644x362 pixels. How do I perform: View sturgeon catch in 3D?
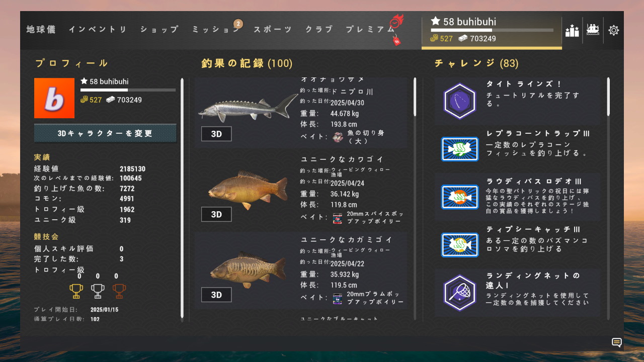pyautogui.click(x=216, y=134)
